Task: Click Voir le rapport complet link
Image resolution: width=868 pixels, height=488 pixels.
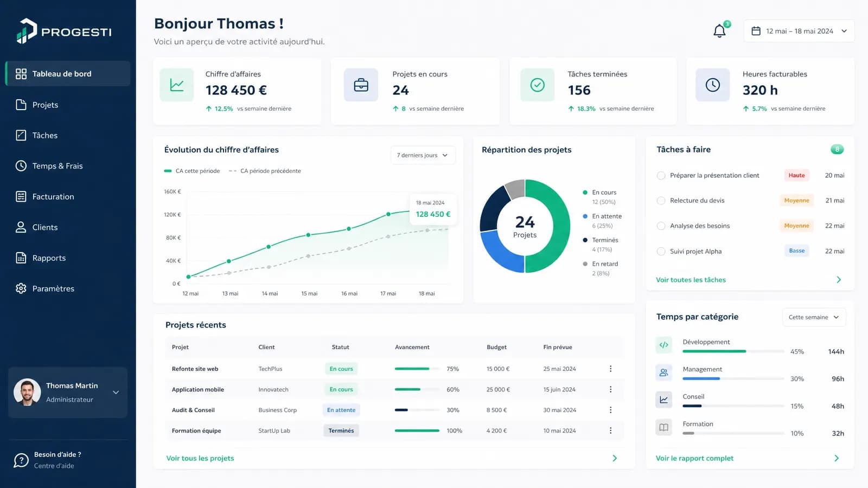Action: tap(694, 458)
